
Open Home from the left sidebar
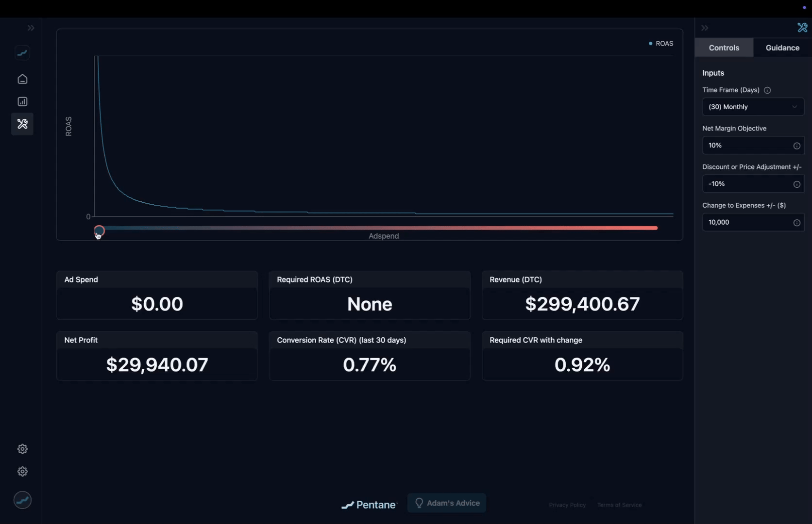(x=22, y=79)
